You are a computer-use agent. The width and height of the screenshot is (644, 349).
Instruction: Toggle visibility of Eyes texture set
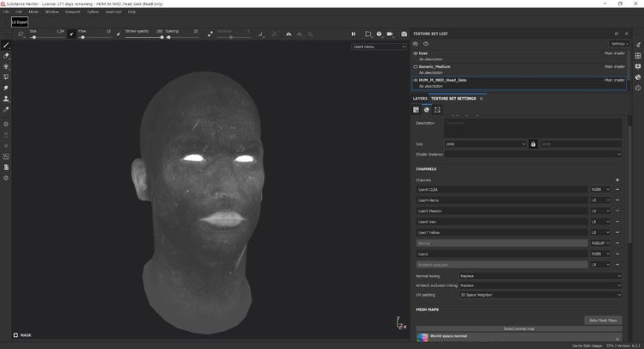416,53
